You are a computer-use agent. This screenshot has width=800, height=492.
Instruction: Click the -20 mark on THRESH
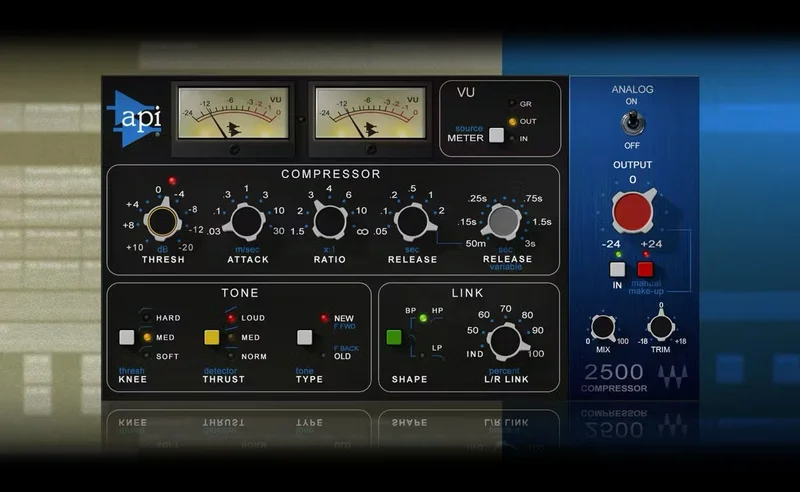click(x=186, y=247)
